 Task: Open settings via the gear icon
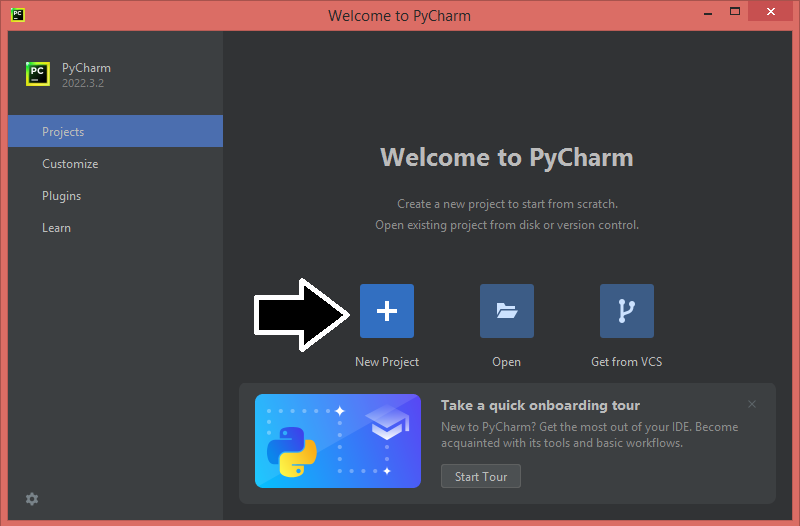point(32,498)
